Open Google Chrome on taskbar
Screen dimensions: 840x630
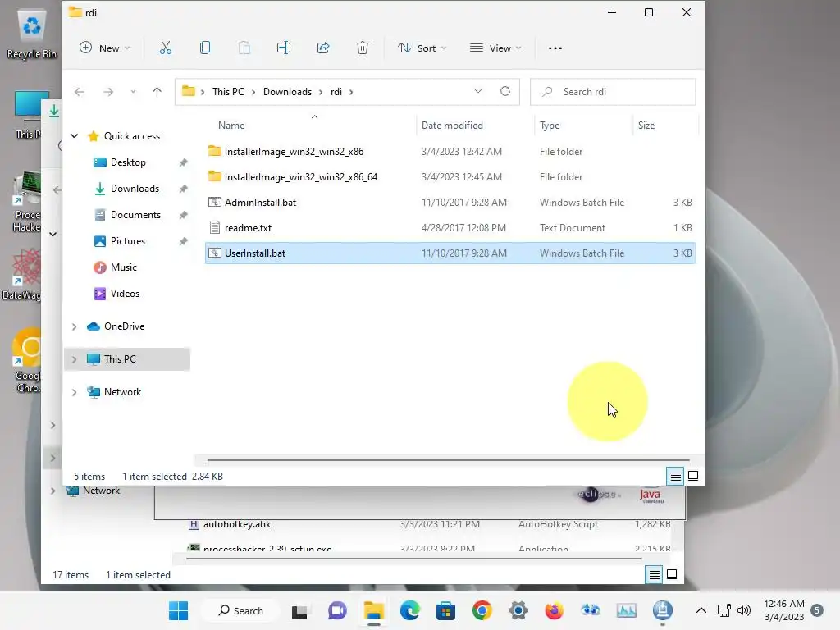click(482, 610)
